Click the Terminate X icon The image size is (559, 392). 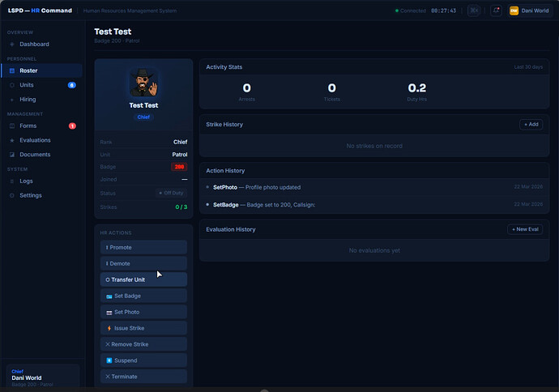click(108, 377)
